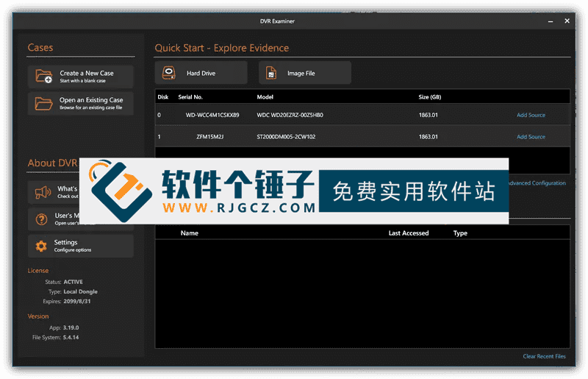This screenshot has height=379, width=588.
Task: Click license status ACTIVE value
Action: (x=73, y=282)
